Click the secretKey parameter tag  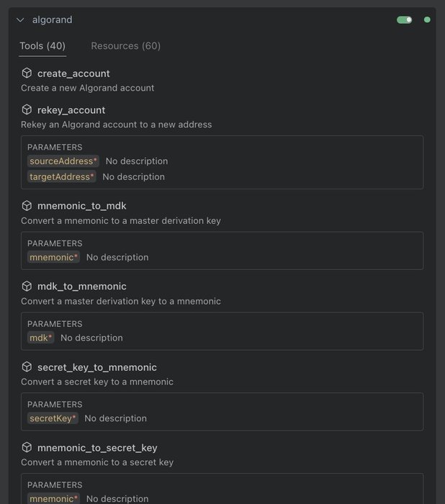(53, 419)
